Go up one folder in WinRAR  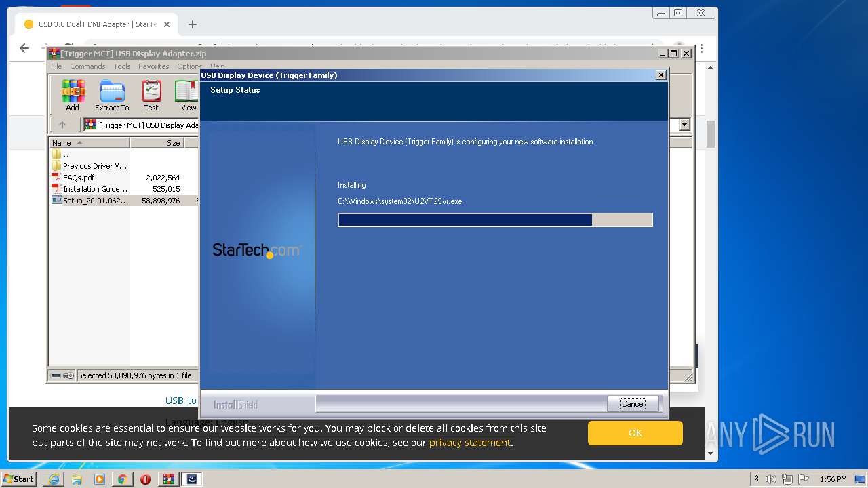pos(62,125)
